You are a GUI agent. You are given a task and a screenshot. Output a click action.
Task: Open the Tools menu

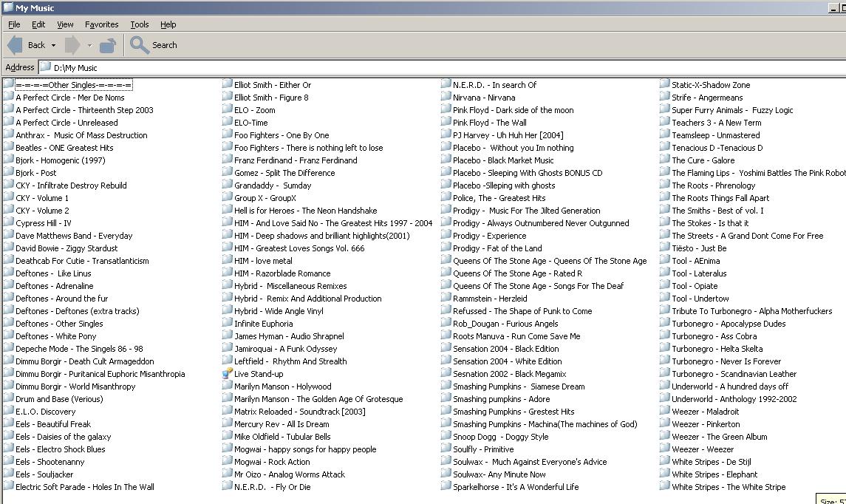[x=139, y=24]
